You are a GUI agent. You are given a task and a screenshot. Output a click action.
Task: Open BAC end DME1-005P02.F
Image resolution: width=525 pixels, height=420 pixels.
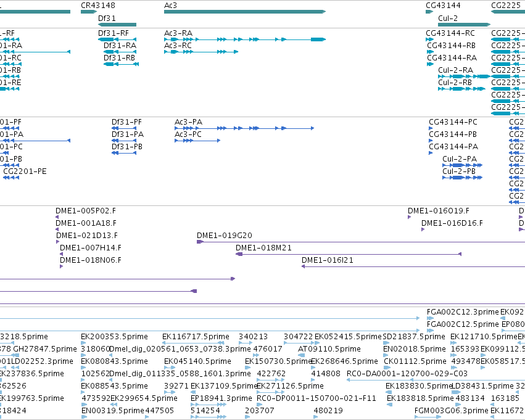tap(86, 211)
